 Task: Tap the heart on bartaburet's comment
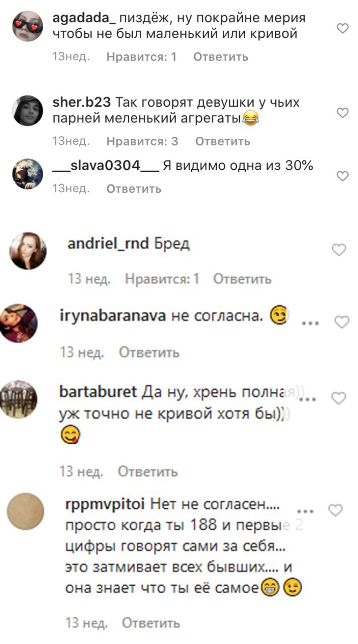(339, 398)
